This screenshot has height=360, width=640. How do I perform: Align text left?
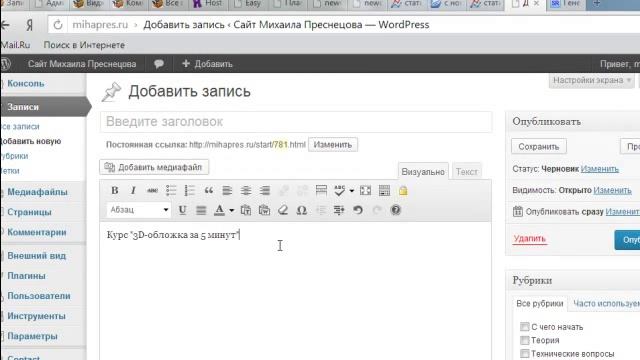(x=227, y=190)
